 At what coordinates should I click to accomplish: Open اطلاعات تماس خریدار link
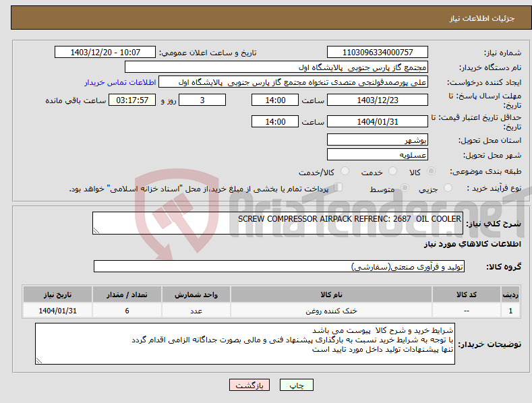click(120, 82)
